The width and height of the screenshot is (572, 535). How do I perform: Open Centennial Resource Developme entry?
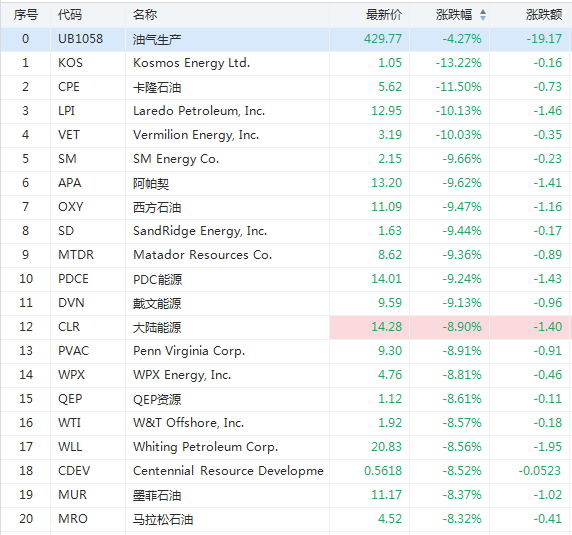pyautogui.click(x=228, y=471)
